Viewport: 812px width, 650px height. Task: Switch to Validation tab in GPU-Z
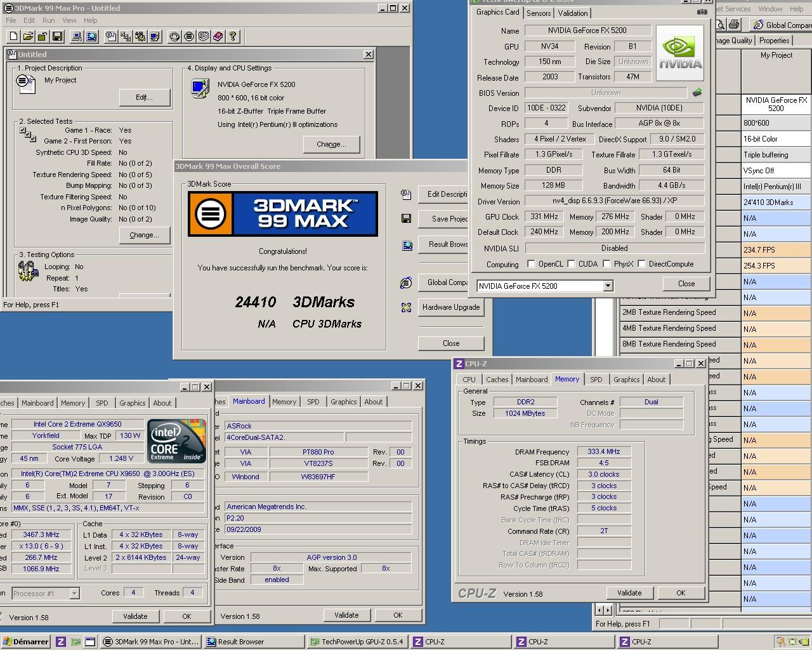coord(573,13)
